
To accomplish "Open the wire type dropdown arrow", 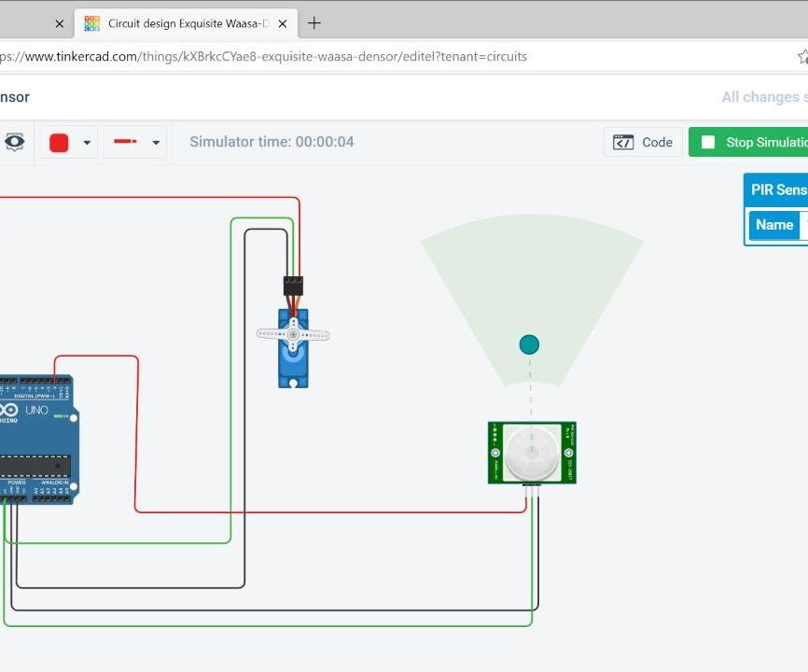I will [x=156, y=143].
